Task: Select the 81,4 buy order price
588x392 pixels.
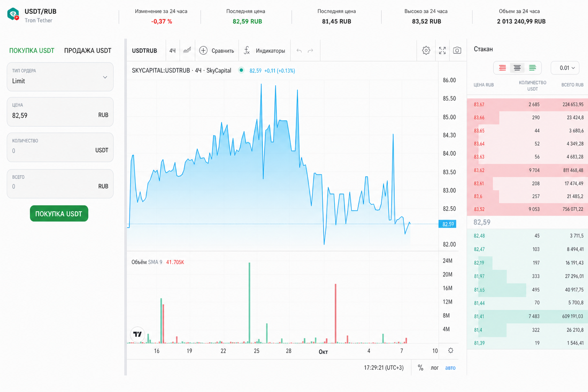Action: click(478, 330)
